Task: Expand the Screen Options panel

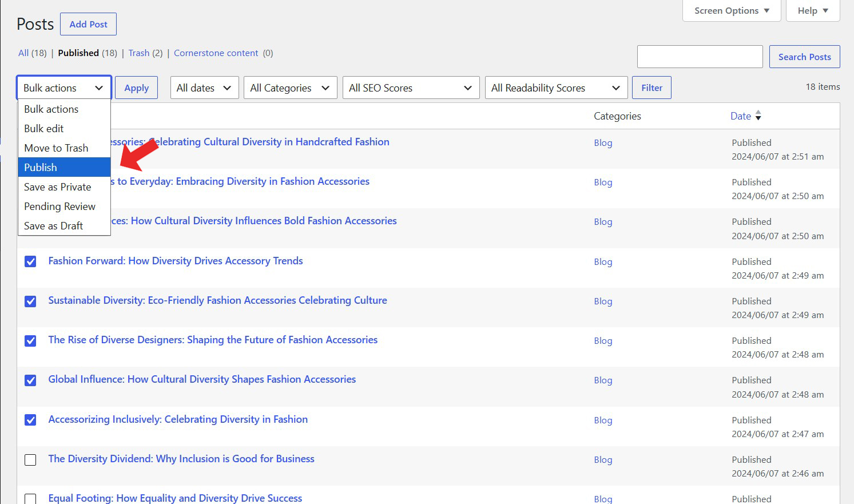Action: (732, 10)
